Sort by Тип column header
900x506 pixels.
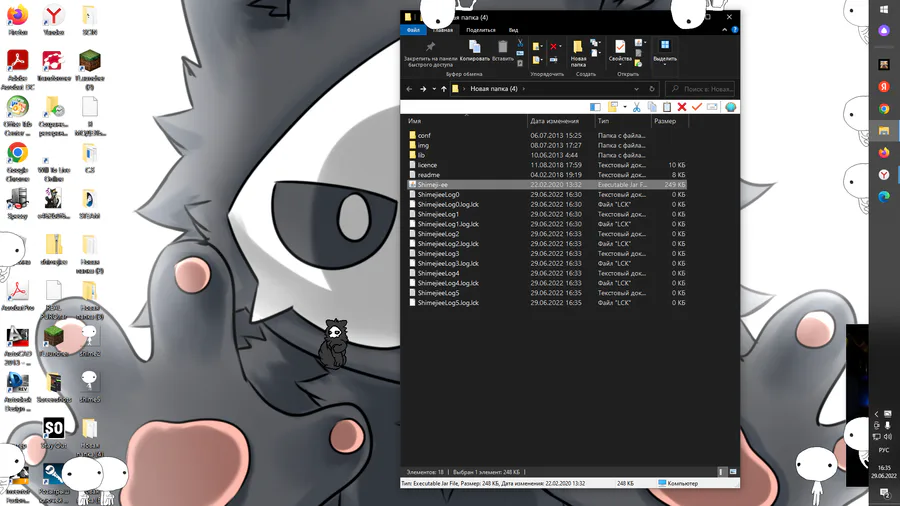click(x=603, y=121)
